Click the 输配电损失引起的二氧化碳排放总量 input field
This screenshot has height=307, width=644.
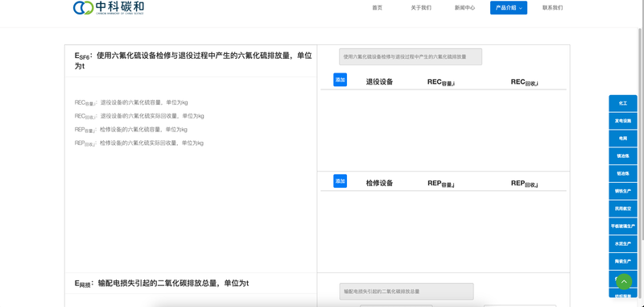[407, 292]
